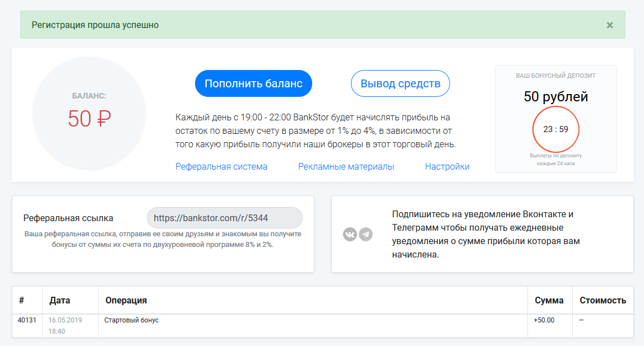Click transaction number 40131
The image size is (644, 346).
coord(27,320)
